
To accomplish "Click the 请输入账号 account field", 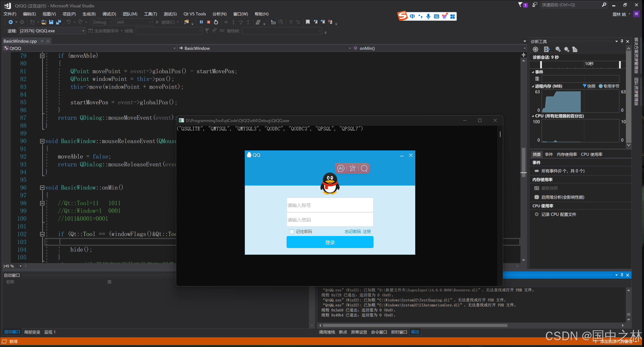I will coord(330,205).
